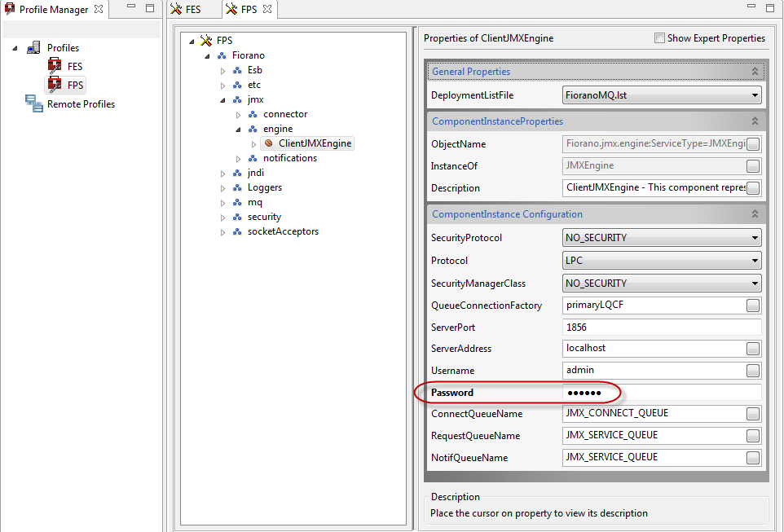
Task: Click the Remote Profiles icon
Action: (x=34, y=103)
